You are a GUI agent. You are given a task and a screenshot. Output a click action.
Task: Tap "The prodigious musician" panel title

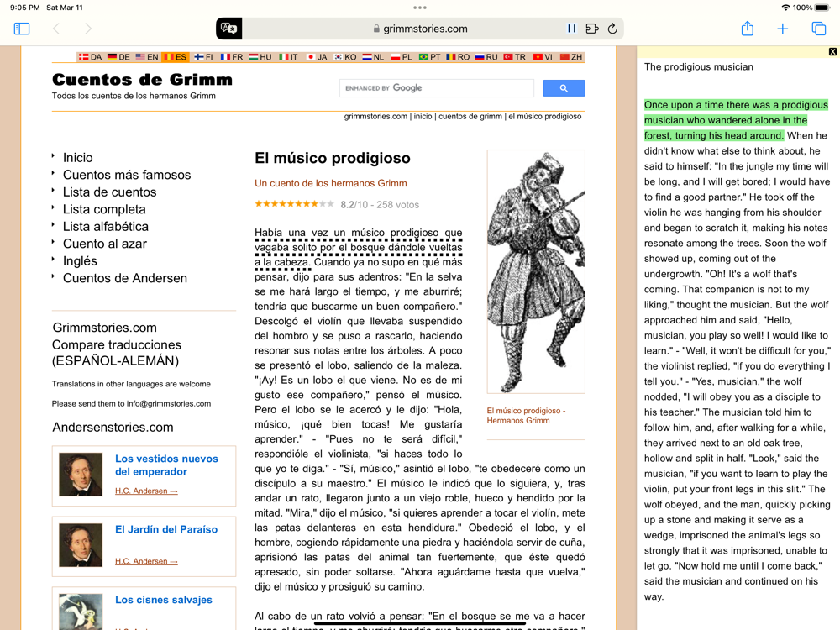point(699,67)
